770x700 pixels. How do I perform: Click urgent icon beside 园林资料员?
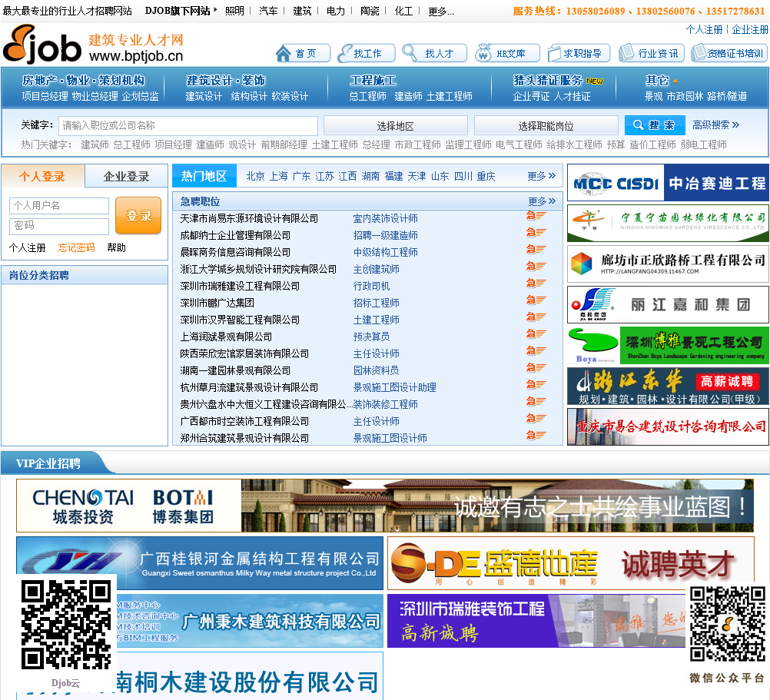(536, 367)
